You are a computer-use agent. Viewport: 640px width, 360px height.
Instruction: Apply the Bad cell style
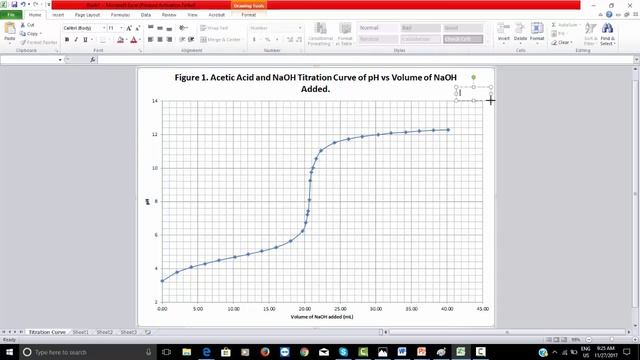tap(420, 28)
